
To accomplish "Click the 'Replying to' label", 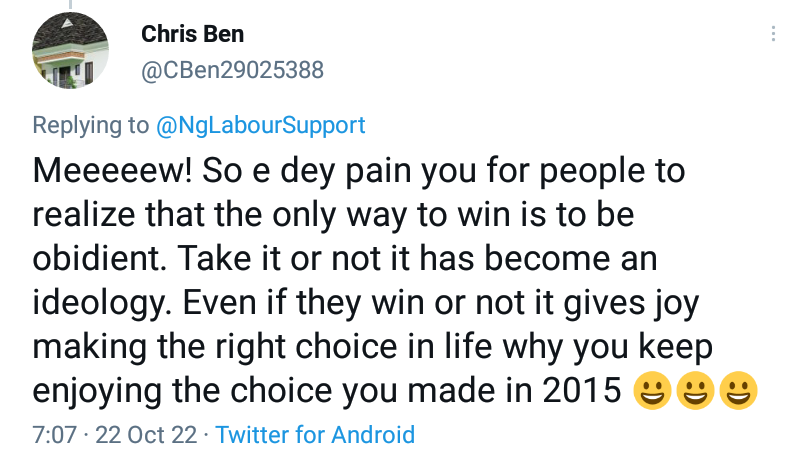I will [x=90, y=125].
